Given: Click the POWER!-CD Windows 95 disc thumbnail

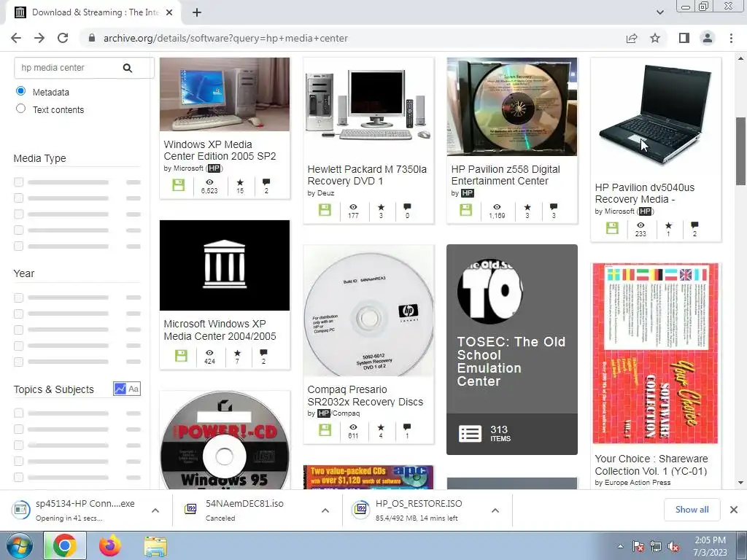Looking at the screenshot, I should (225, 440).
